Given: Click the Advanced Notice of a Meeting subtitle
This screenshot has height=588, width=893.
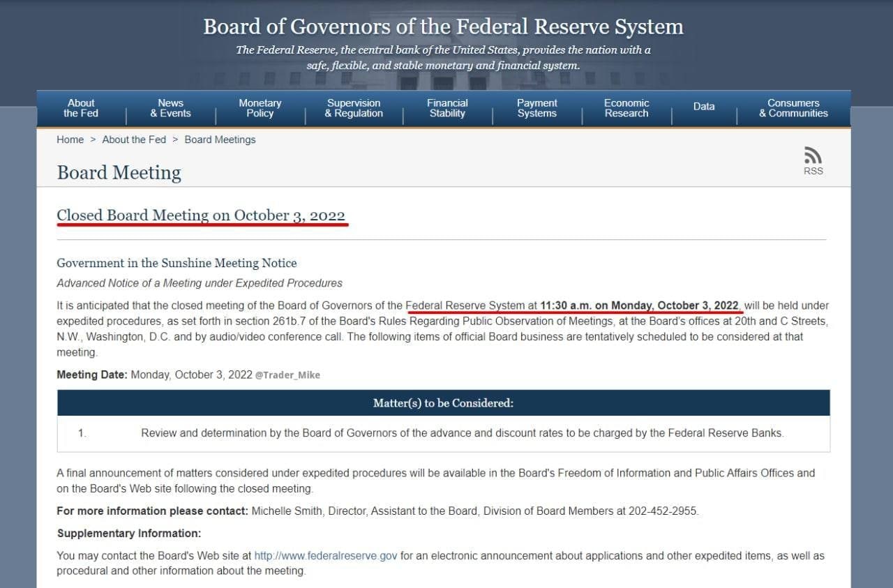Looking at the screenshot, I should (200, 283).
